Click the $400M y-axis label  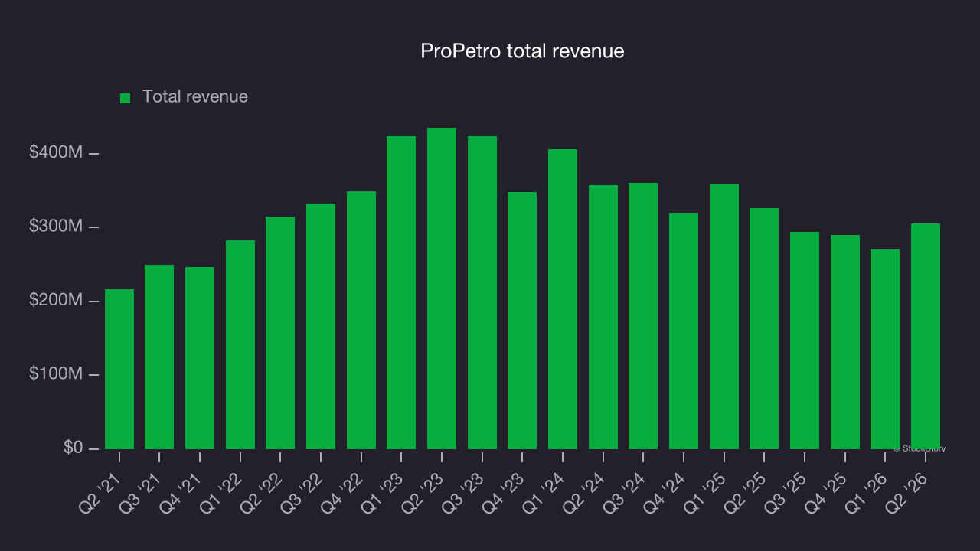55,153
